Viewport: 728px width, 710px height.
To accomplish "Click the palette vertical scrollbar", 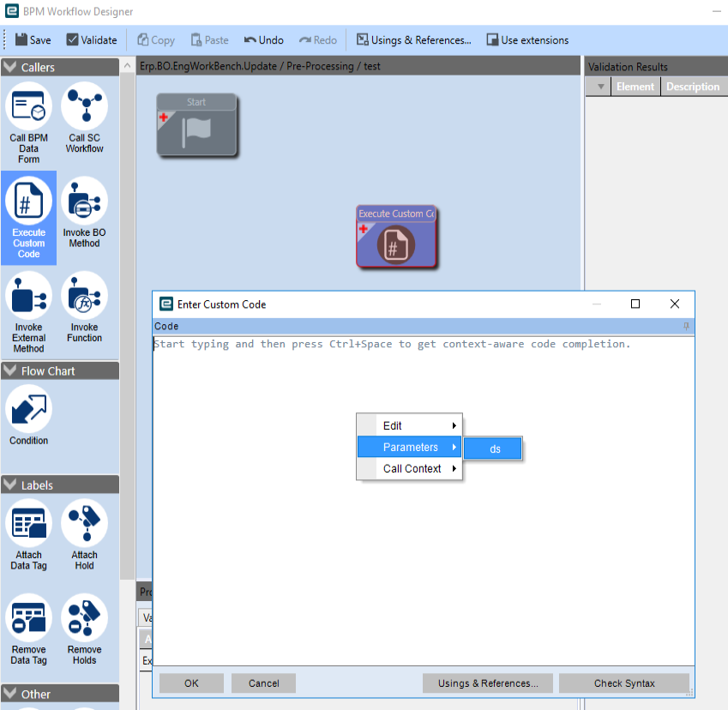I will click(x=127, y=325).
